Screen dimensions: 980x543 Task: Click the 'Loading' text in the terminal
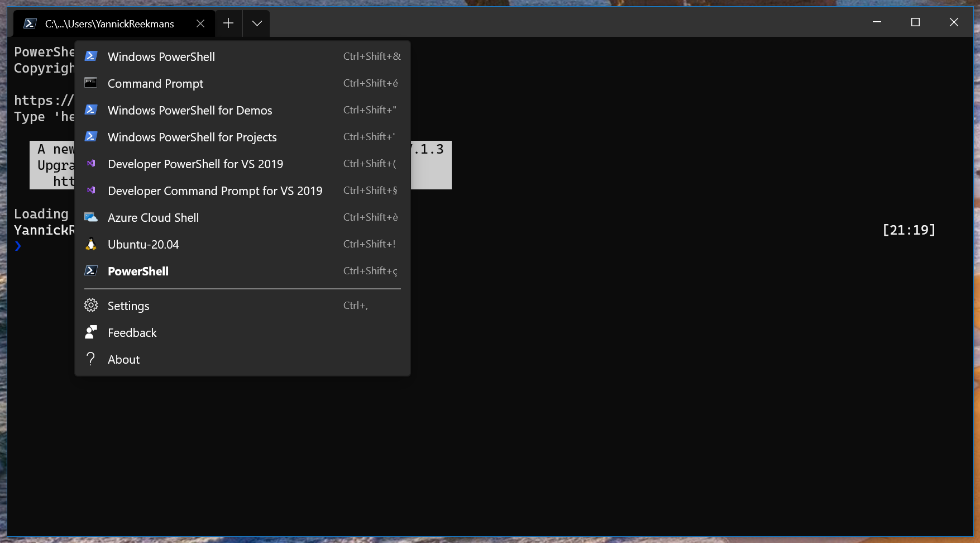click(41, 214)
